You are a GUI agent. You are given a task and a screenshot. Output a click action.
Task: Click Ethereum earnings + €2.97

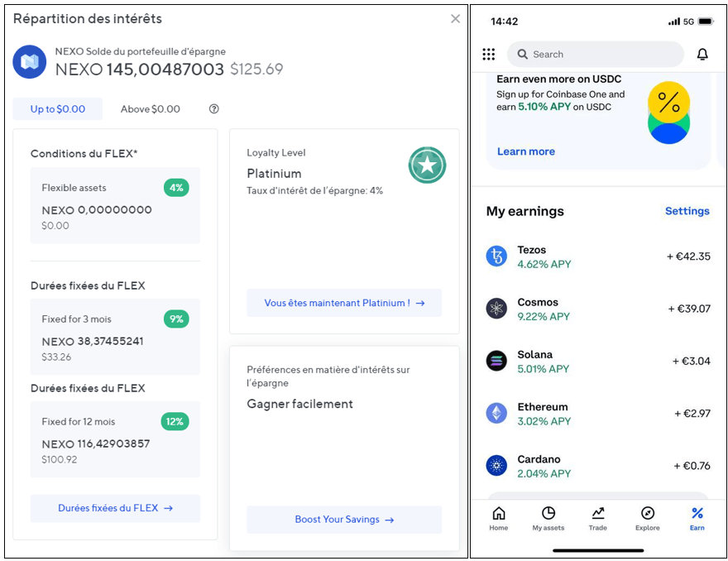coord(692,414)
